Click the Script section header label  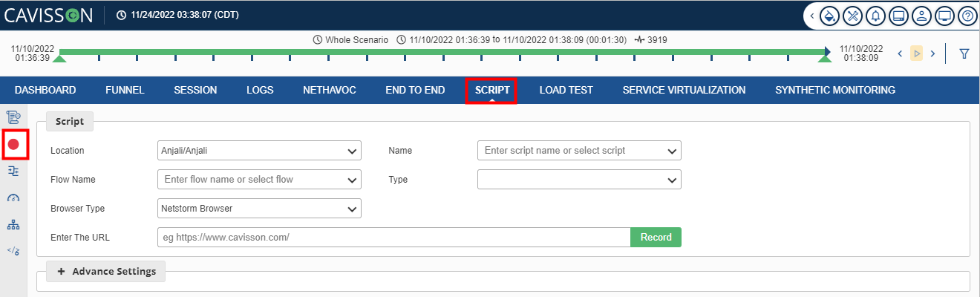tap(70, 122)
